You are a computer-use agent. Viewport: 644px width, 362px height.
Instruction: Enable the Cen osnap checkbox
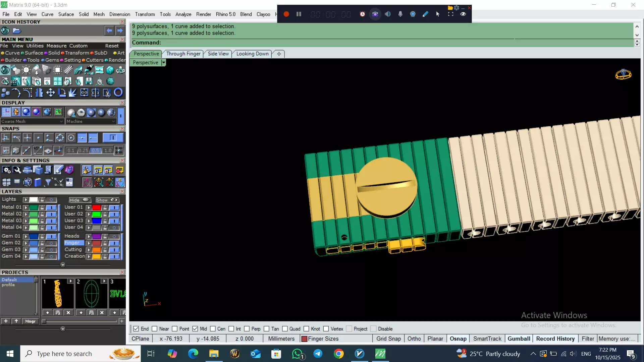point(213,329)
